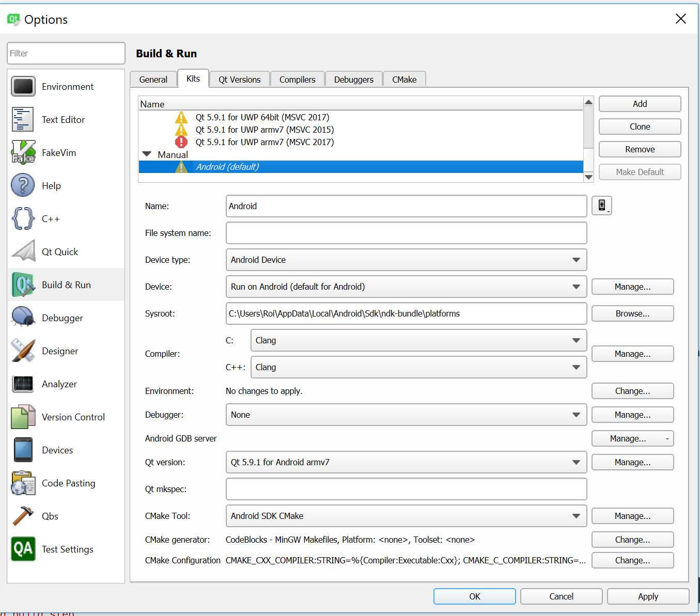Viewport: 700px width, 616px height.
Task: Open the Analyzer monitor icon
Action: click(x=23, y=384)
